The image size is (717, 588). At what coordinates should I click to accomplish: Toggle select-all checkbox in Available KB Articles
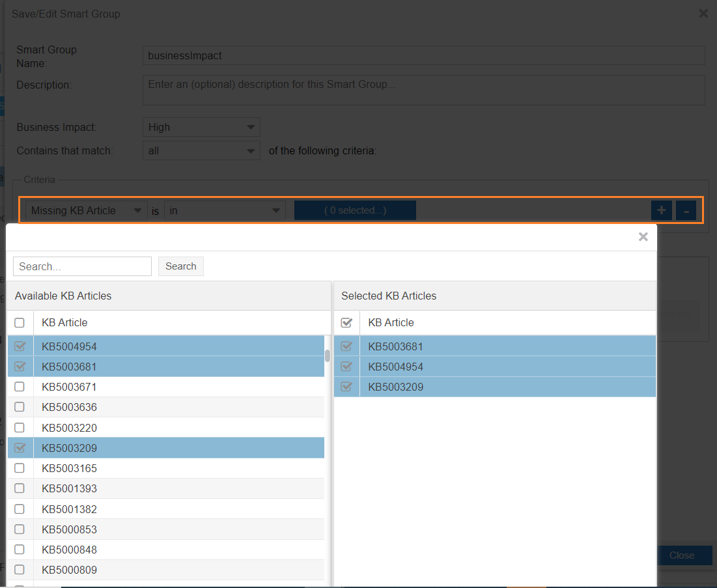20,322
